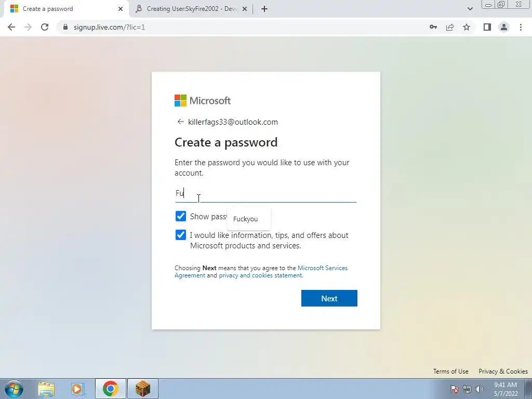Image resolution: width=532 pixels, height=399 pixels.
Task: Expand the tab search chevron
Action: (x=470, y=9)
